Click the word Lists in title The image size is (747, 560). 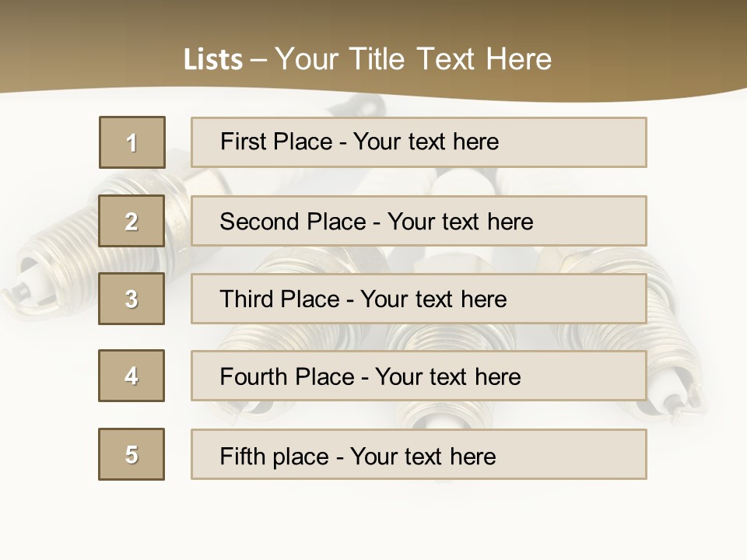(213, 60)
